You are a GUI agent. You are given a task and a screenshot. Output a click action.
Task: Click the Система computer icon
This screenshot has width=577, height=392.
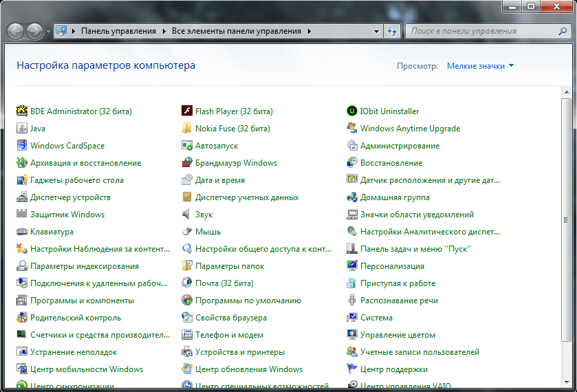352,317
